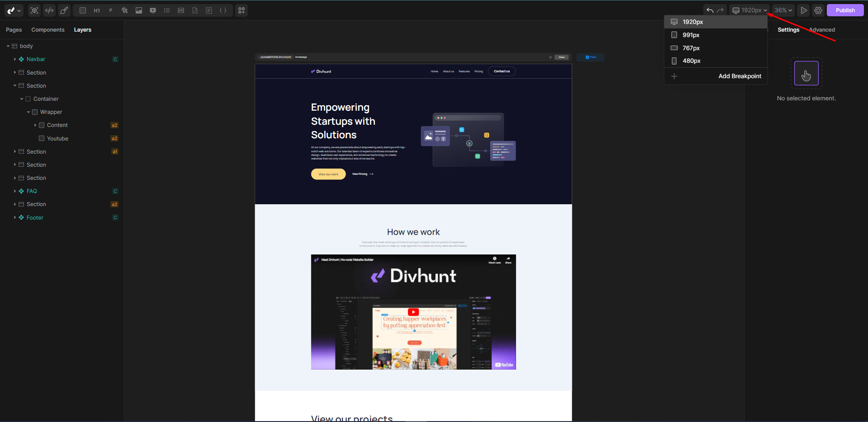Insert a video element

(153, 10)
